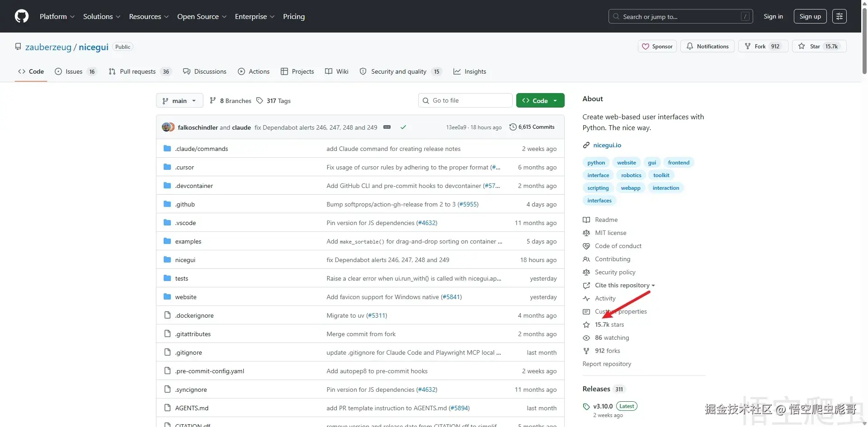
Task: Select the Insights tab
Action: point(470,71)
